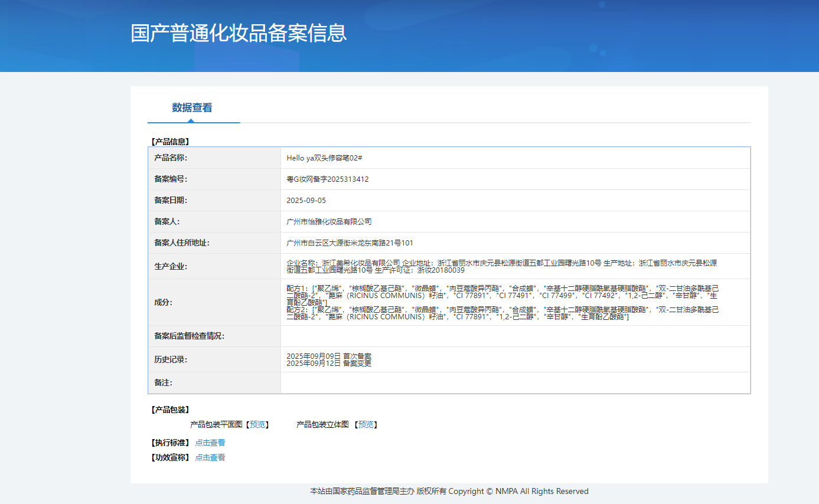Click the 【功效宣称】 heading
This screenshot has height=504, width=819.
pos(170,457)
